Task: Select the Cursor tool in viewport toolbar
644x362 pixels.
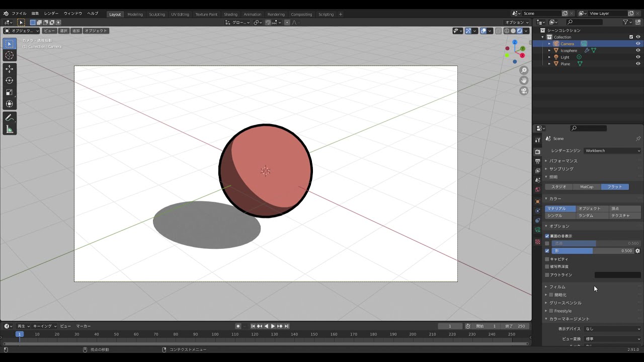Action: [9, 56]
